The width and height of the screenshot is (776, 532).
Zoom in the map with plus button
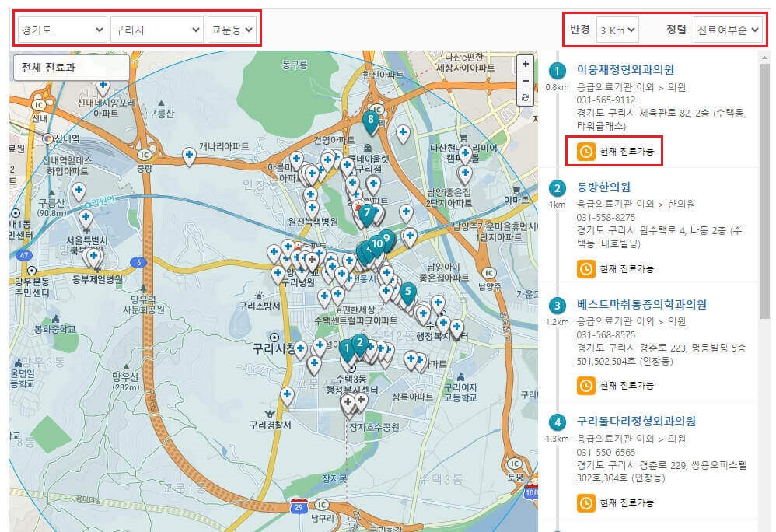[525, 63]
